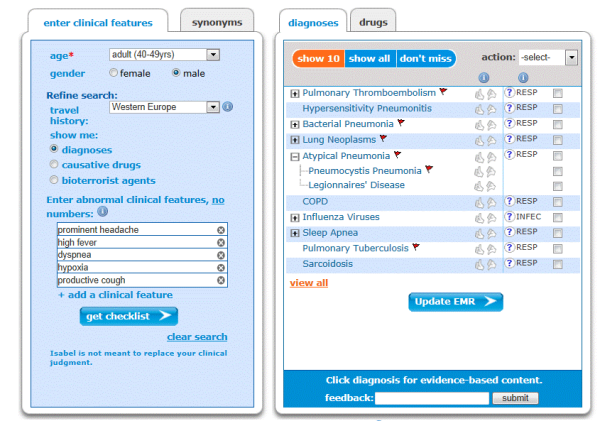Click the thumbs-down icon for COPD
Viewport: 600px width, 421px height.
coord(491,202)
